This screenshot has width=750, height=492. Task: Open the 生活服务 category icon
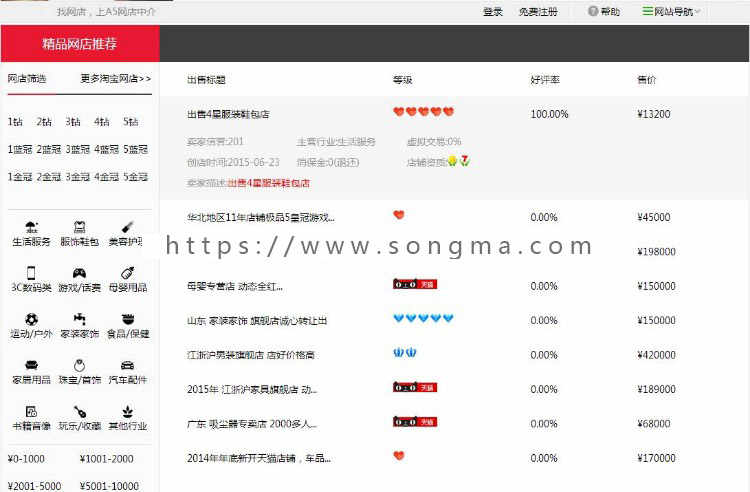coord(32,227)
